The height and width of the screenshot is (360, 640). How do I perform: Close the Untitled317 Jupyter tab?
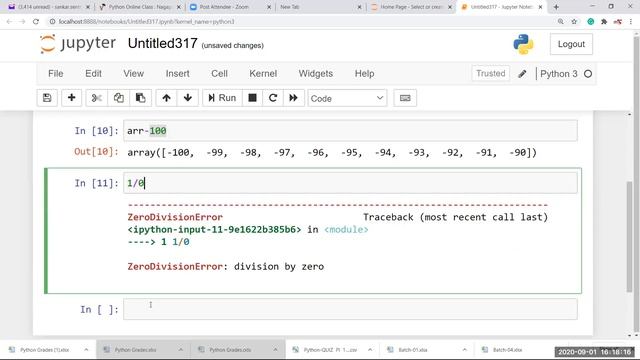coord(540,7)
